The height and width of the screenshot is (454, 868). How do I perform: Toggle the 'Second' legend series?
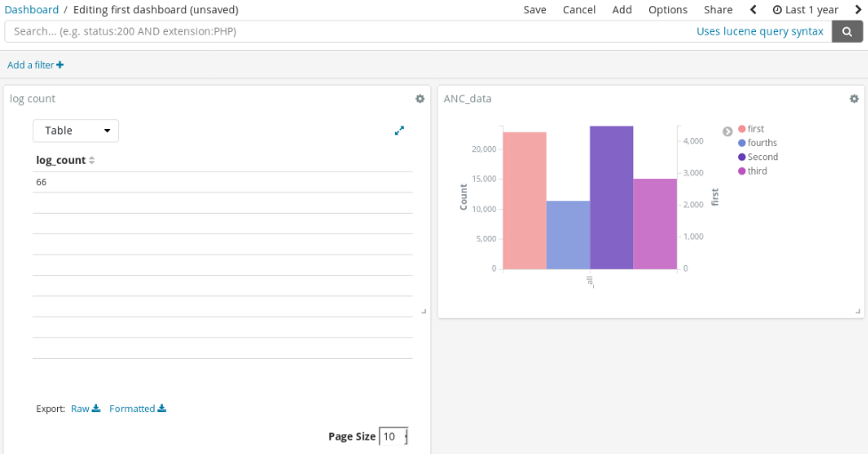[x=762, y=157]
